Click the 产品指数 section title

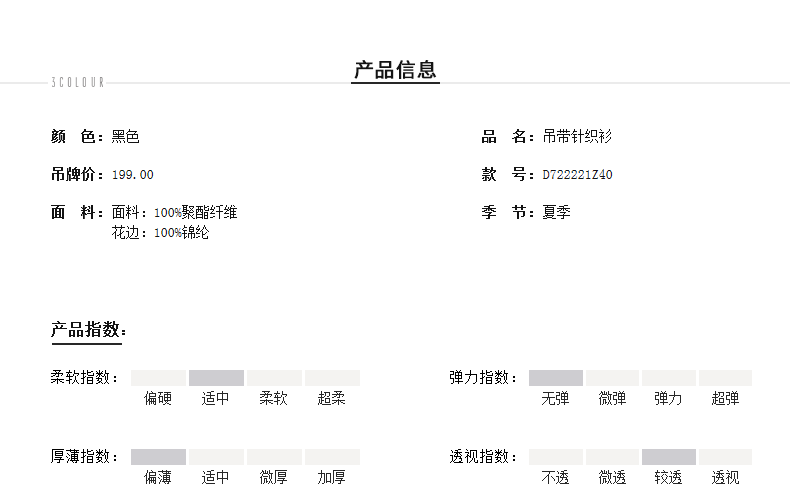[88, 330]
